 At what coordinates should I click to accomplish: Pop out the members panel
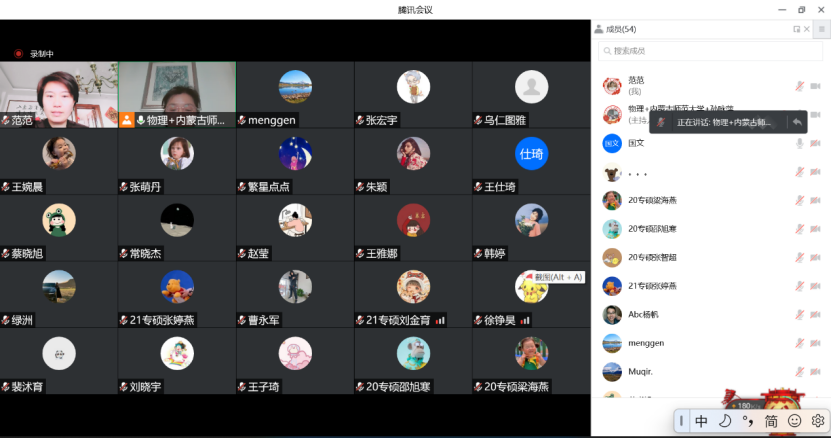796,30
